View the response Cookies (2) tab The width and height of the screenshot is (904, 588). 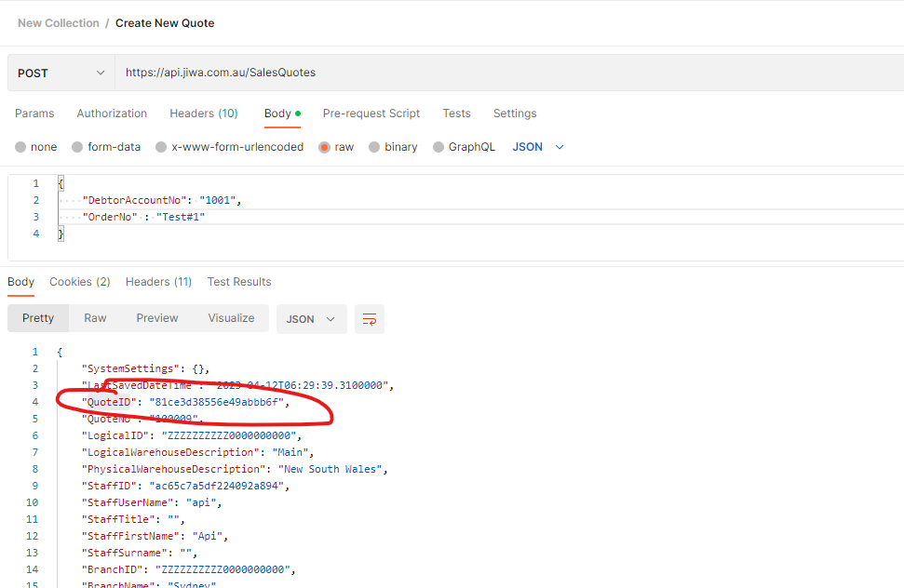[x=80, y=282]
